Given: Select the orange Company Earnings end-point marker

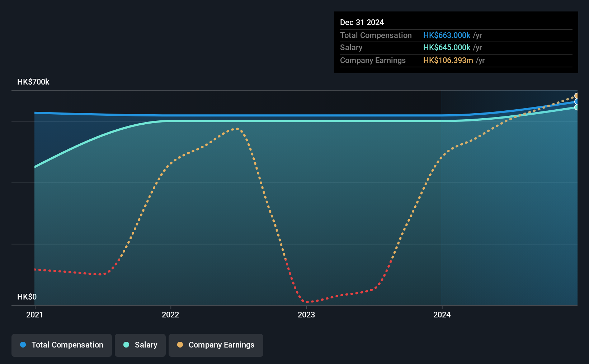Looking at the screenshot, I should click(577, 96).
